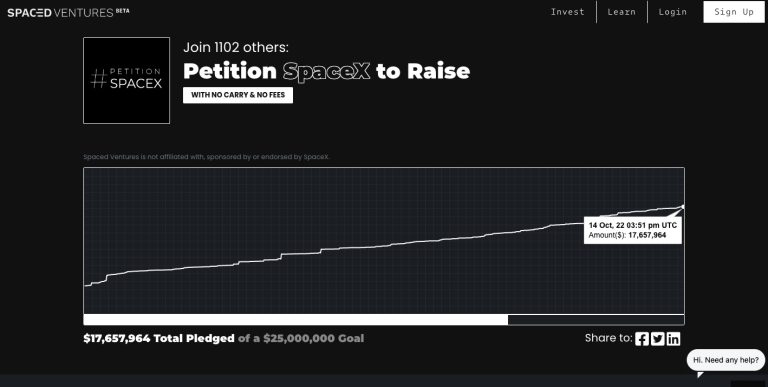Viewport: 768px width, 387px height.
Task: Share the petition on Twitter
Action: click(x=657, y=339)
